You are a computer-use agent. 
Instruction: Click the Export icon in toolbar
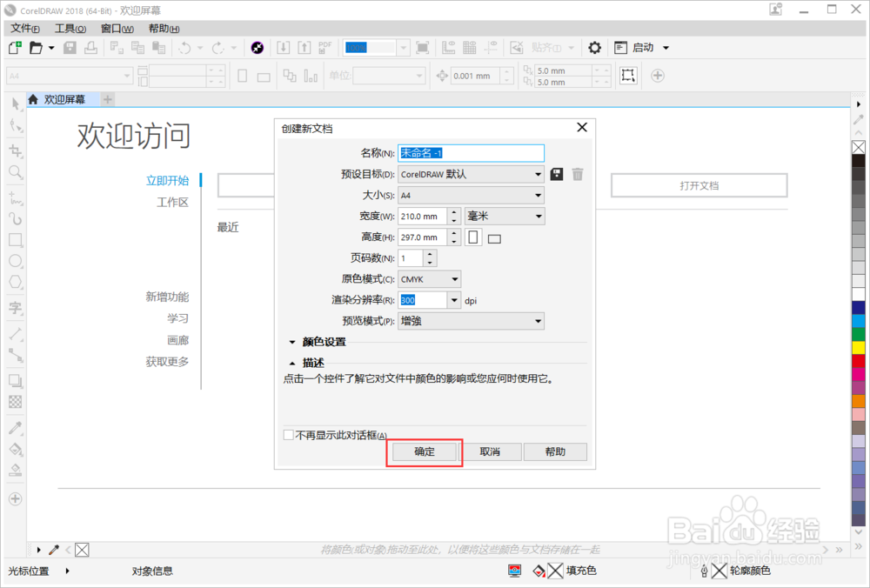(x=304, y=48)
